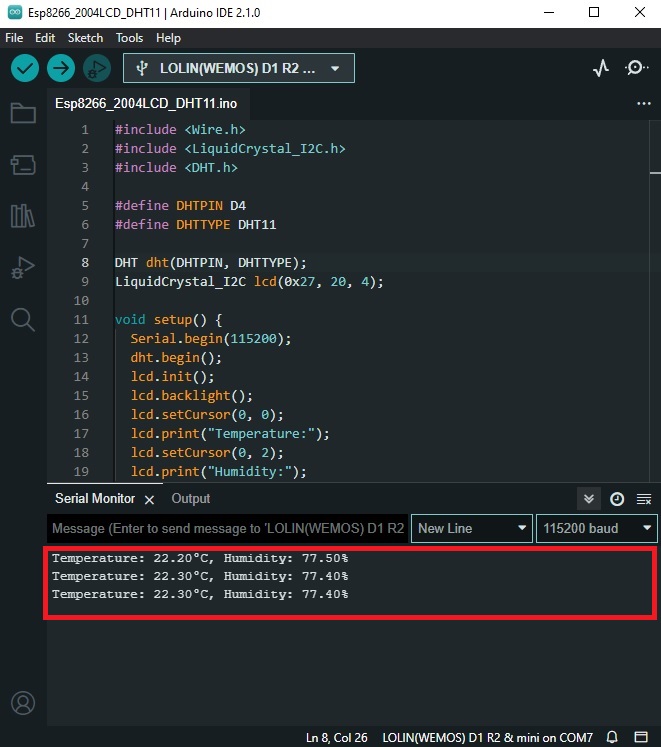Minimize the Arduino IDE window

[x=549, y=12]
